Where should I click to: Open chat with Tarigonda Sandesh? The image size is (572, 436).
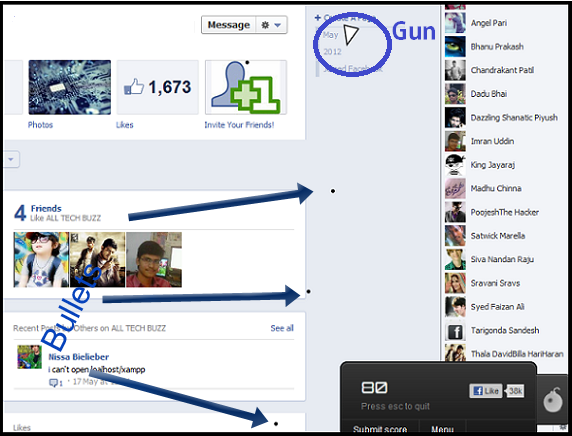pyautogui.click(x=505, y=331)
